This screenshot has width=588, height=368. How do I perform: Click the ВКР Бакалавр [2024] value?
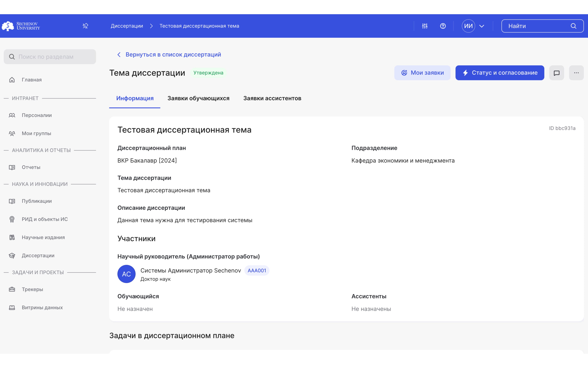(147, 161)
